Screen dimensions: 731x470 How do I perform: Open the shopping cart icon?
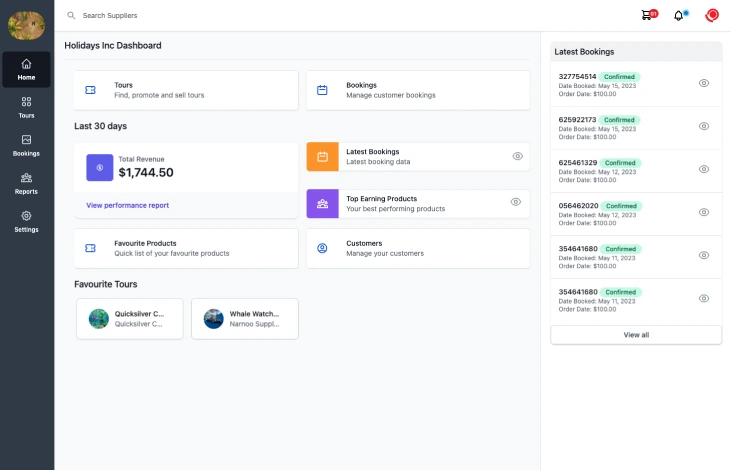coord(647,15)
